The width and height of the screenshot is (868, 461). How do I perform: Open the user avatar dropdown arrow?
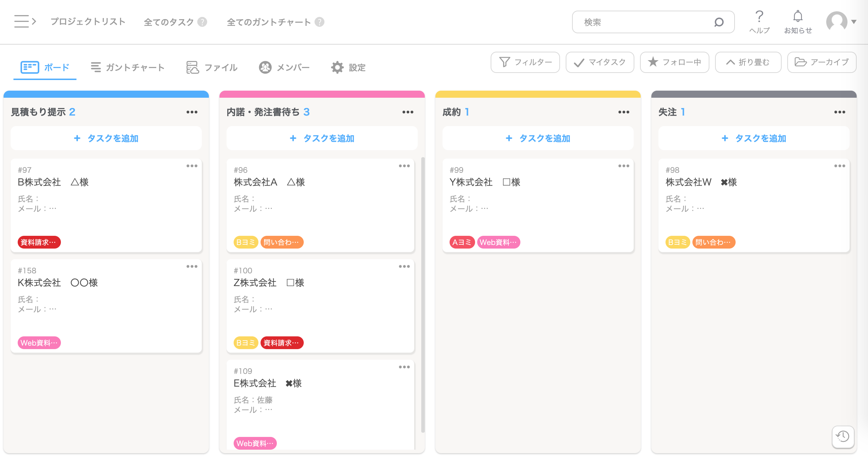coord(854,22)
